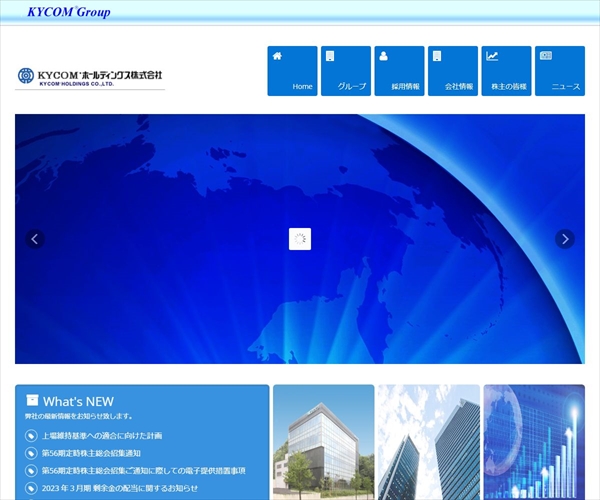
Task: Open 電子提供措置事項 shareholder meeting link
Action: coord(143,470)
